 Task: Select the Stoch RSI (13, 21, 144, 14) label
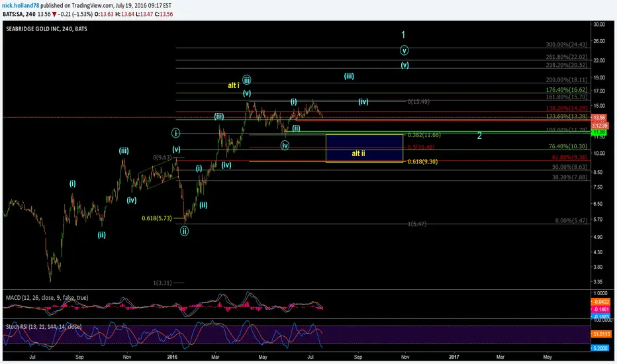(44, 327)
